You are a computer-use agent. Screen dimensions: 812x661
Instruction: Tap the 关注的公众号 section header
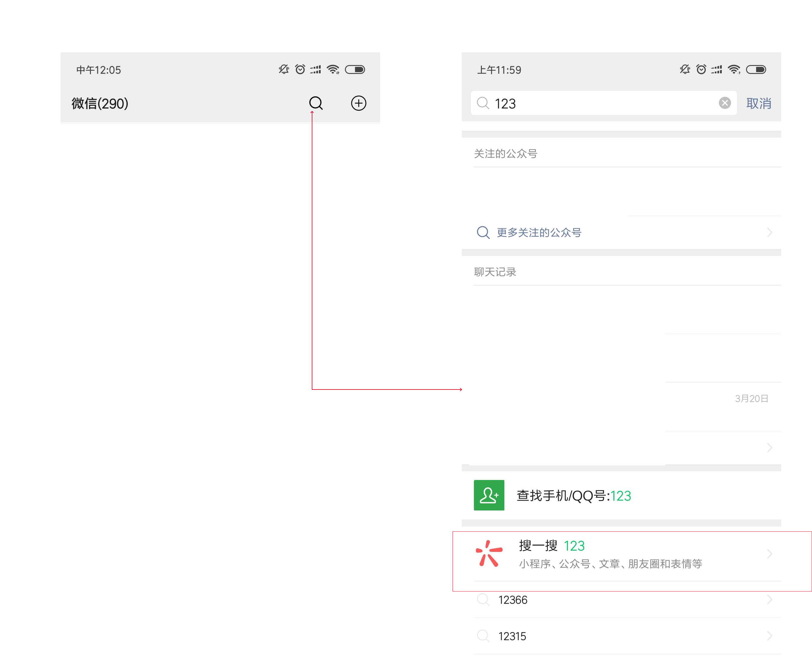[x=506, y=153]
